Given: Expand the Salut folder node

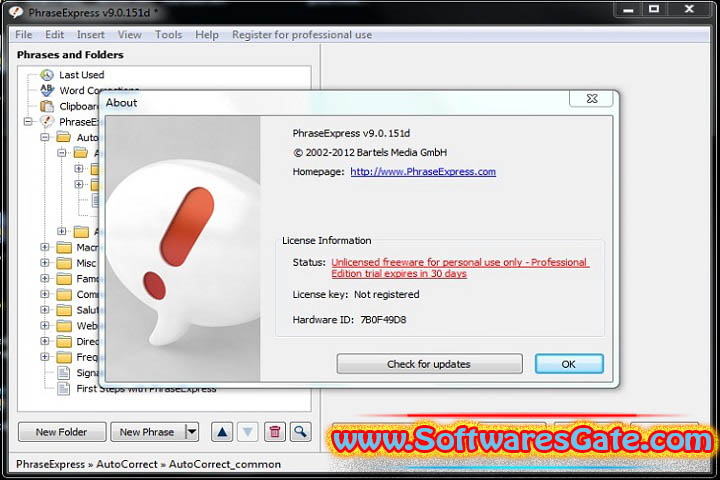Looking at the screenshot, I should coord(45,310).
